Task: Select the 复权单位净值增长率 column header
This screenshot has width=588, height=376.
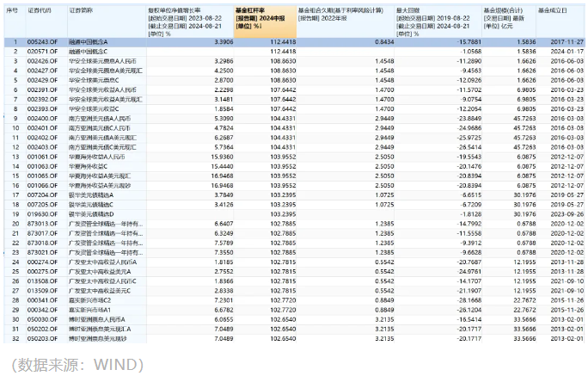Action: tap(190, 22)
